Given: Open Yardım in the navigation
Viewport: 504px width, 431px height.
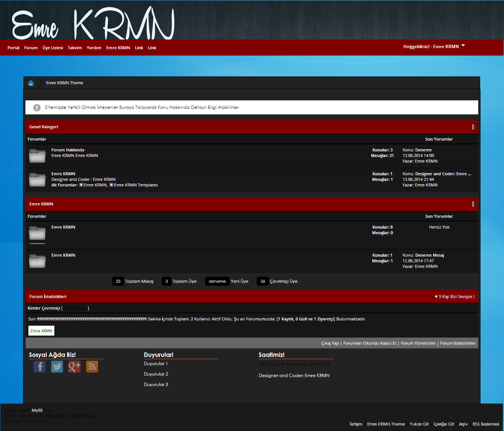Looking at the screenshot, I should pos(94,48).
